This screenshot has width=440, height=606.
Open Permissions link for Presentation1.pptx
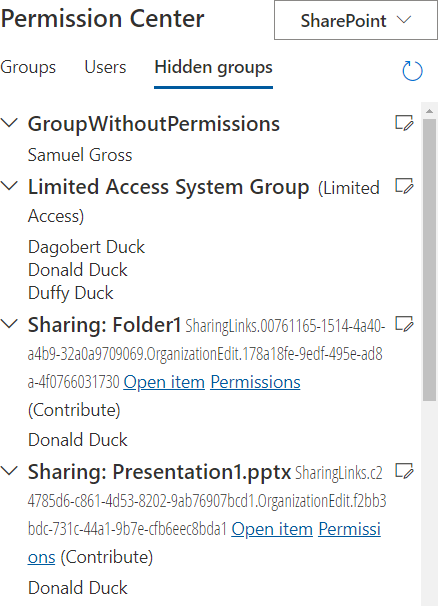point(350,529)
